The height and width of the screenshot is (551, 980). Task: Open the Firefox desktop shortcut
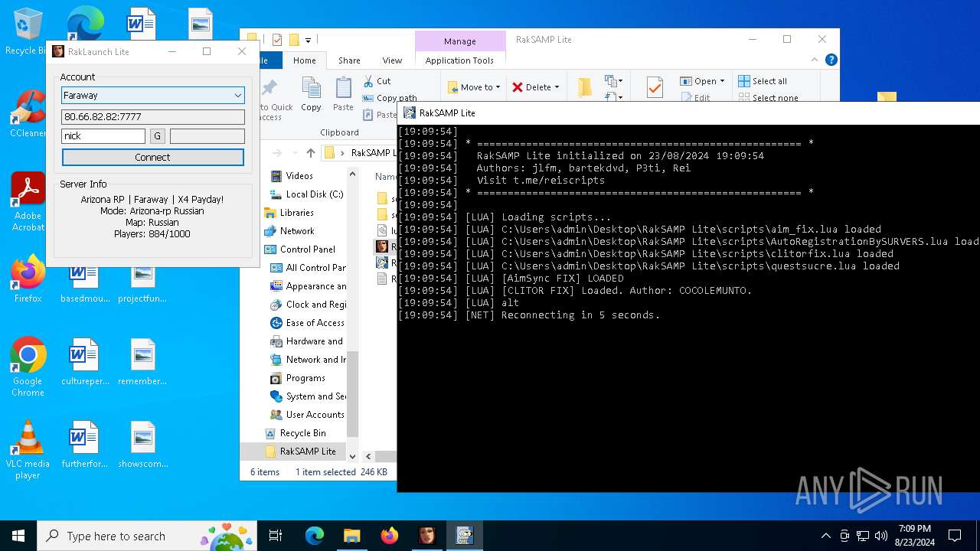[x=28, y=279]
